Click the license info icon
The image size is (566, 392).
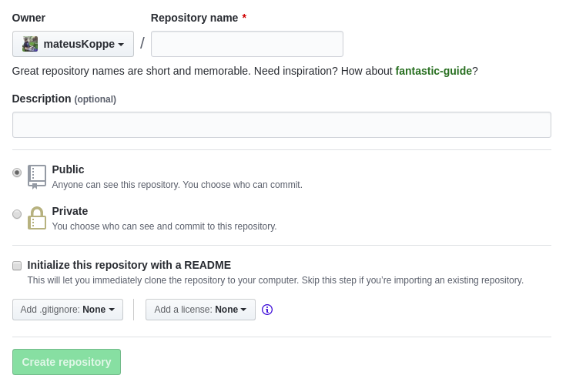tap(267, 310)
